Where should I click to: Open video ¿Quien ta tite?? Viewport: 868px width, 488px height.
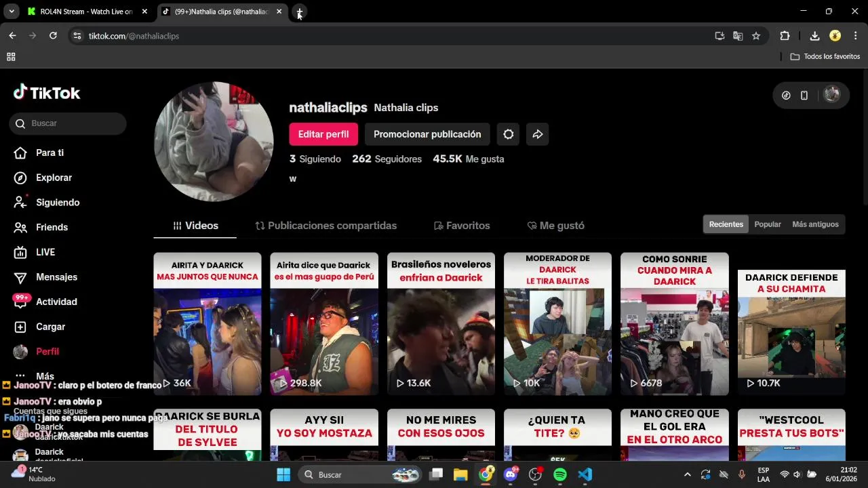tap(557, 434)
